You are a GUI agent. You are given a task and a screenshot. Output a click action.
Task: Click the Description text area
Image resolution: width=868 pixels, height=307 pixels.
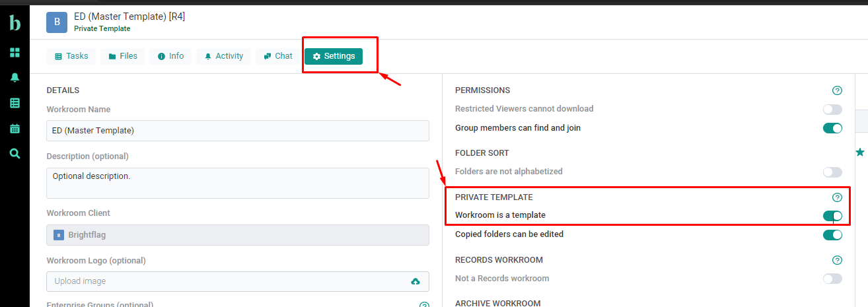238,183
